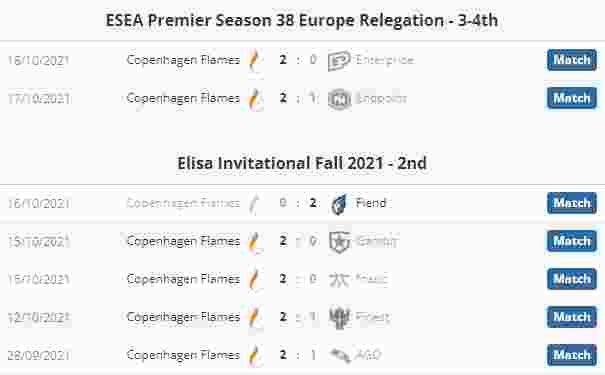Screen dimensions: 605x375
Task: Click the fnatic team logo
Action: pyautogui.click(x=339, y=279)
